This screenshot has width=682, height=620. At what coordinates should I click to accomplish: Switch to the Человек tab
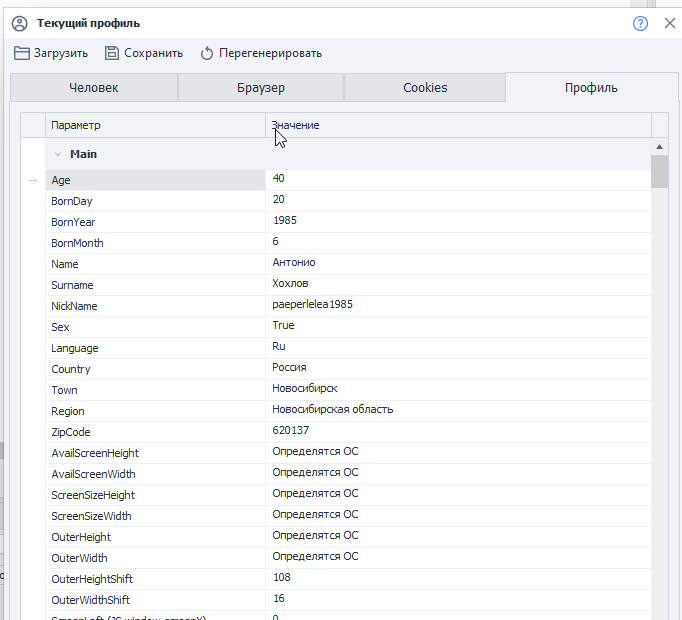94,88
